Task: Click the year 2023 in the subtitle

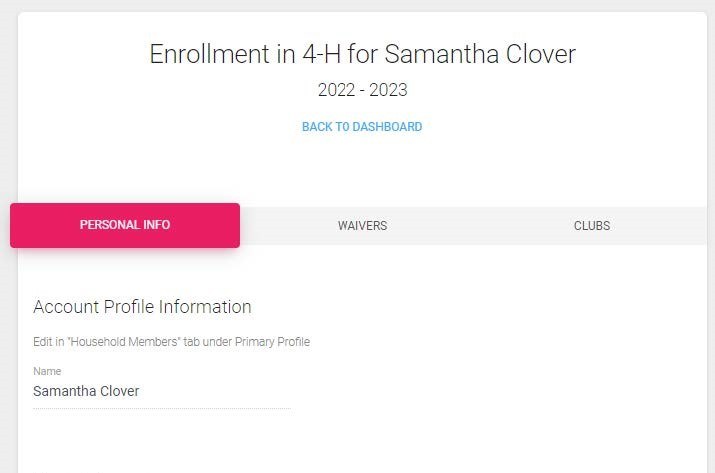Action: pos(389,90)
